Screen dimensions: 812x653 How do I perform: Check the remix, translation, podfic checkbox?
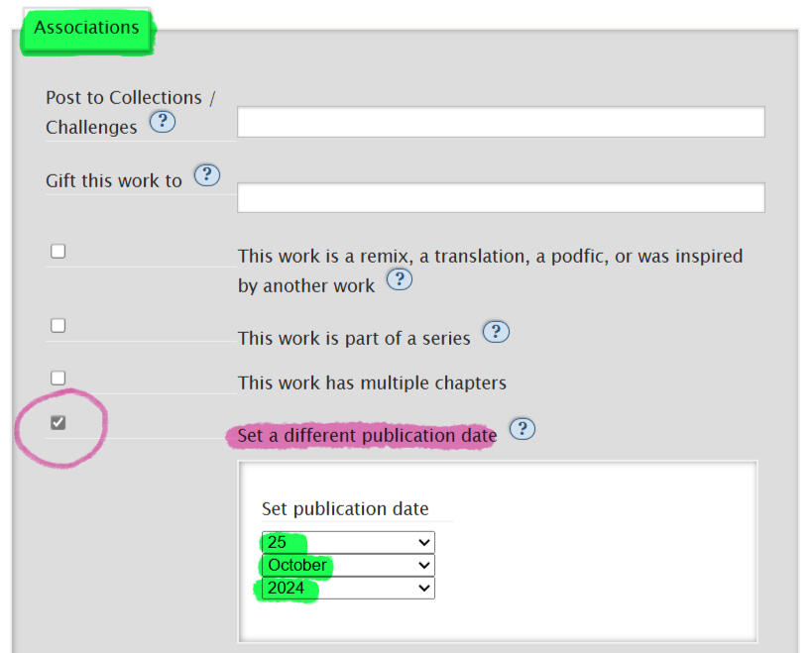[58, 251]
